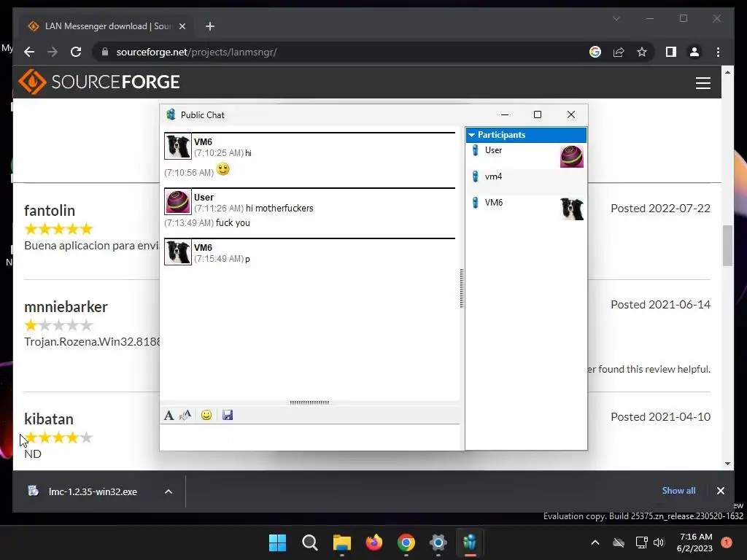The image size is (747, 560).
Task: Open Firefox from taskbar
Action: click(374, 542)
